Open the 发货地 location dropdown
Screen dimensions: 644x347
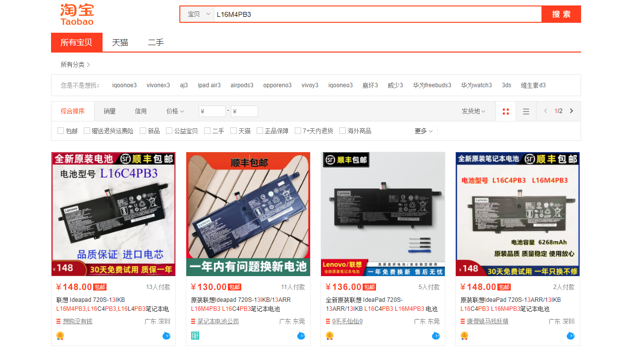[x=474, y=111]
